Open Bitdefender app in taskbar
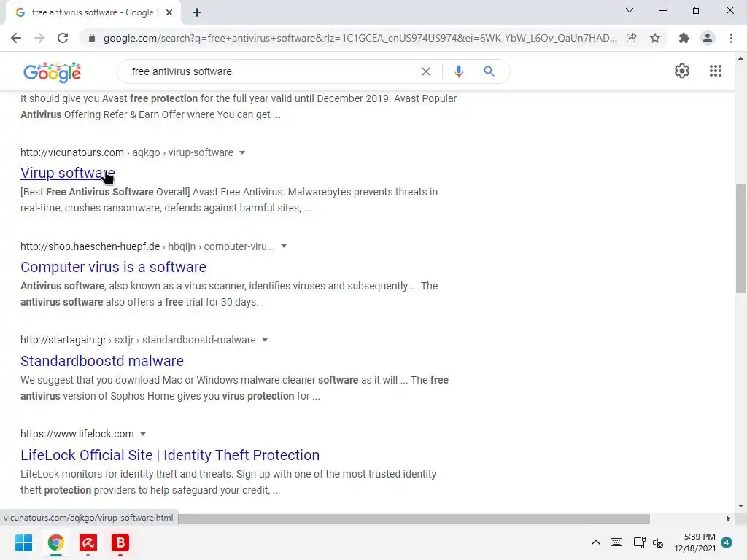Screen dimensions: 747x560 (x=120, y=542)
